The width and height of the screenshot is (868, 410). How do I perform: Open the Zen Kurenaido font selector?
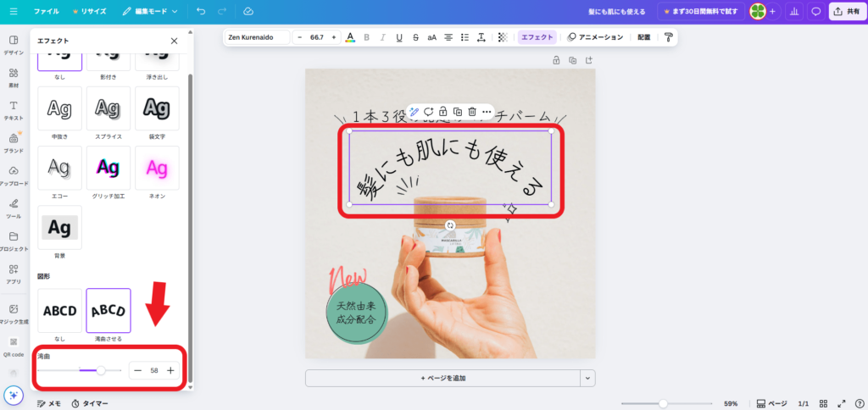coord(257,37)
